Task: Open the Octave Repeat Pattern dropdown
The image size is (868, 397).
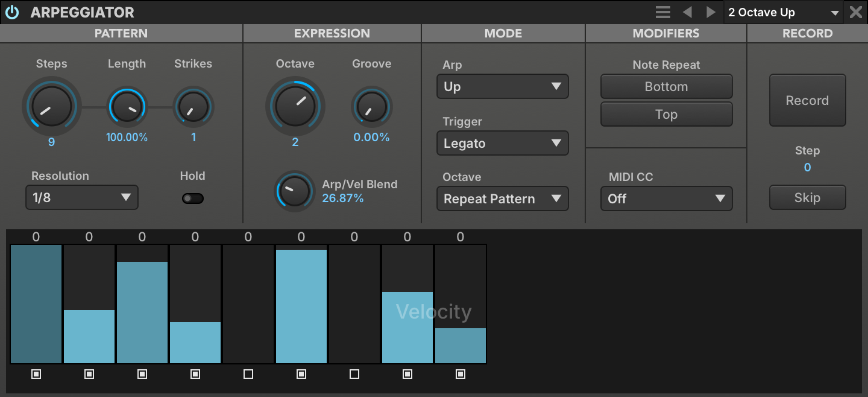Action: pos(503,198)
